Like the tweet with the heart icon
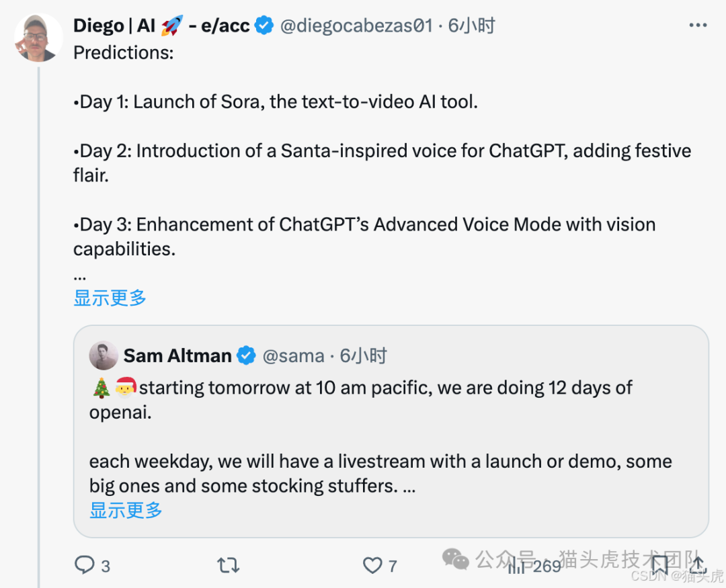726x588 pixels. click(x=372, y=565)
